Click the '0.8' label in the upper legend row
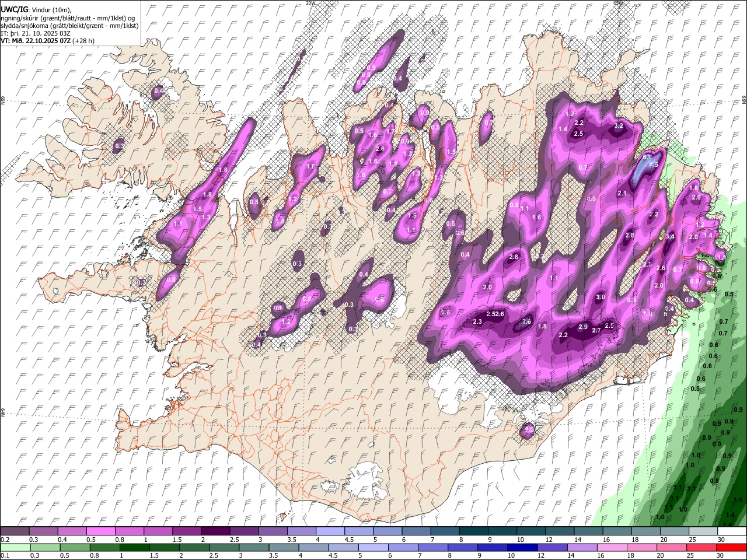Screen dimensions: 747x560 119,540
